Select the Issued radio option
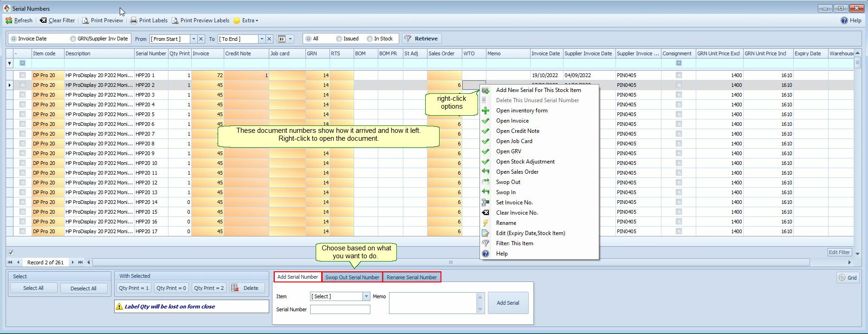 pos(339,39)
